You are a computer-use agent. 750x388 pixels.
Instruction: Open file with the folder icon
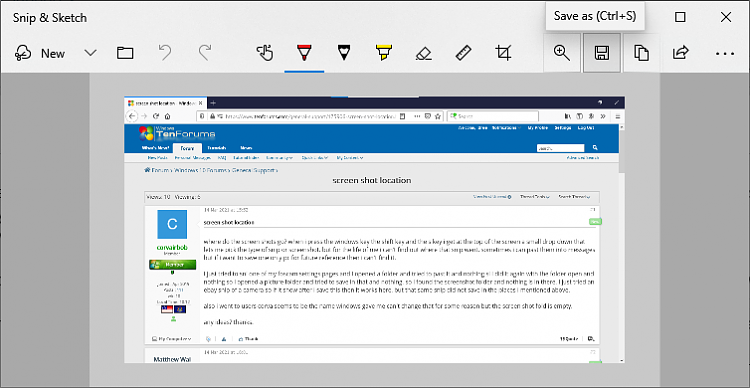coord(125,53)
